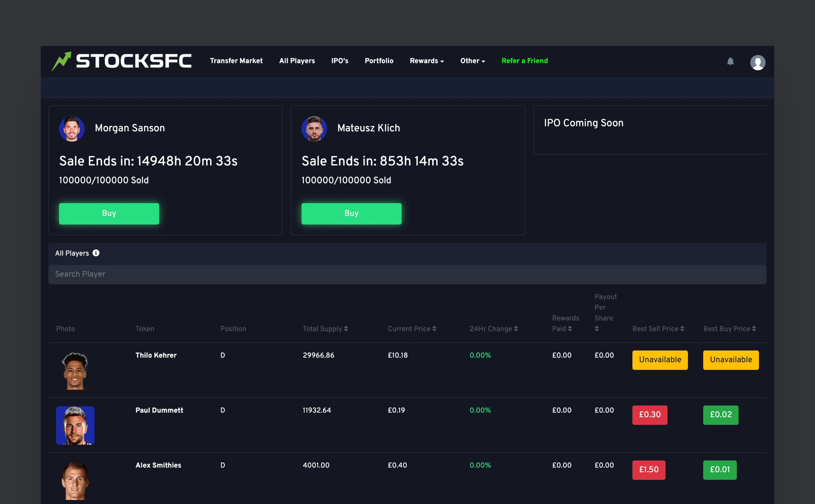Click Thilo Kehrer's 0.00% 24Hr change

coord(480,355)
